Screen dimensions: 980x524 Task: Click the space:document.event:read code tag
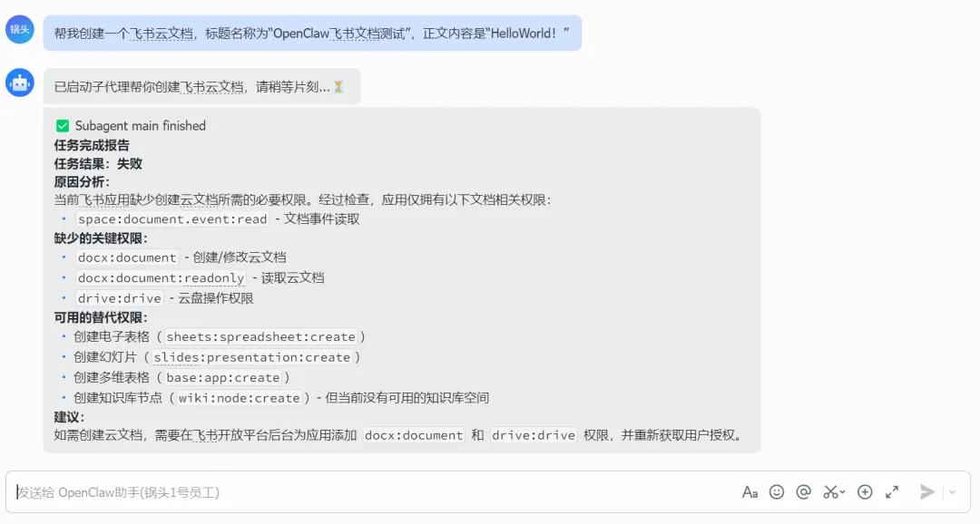pos(172,219)
